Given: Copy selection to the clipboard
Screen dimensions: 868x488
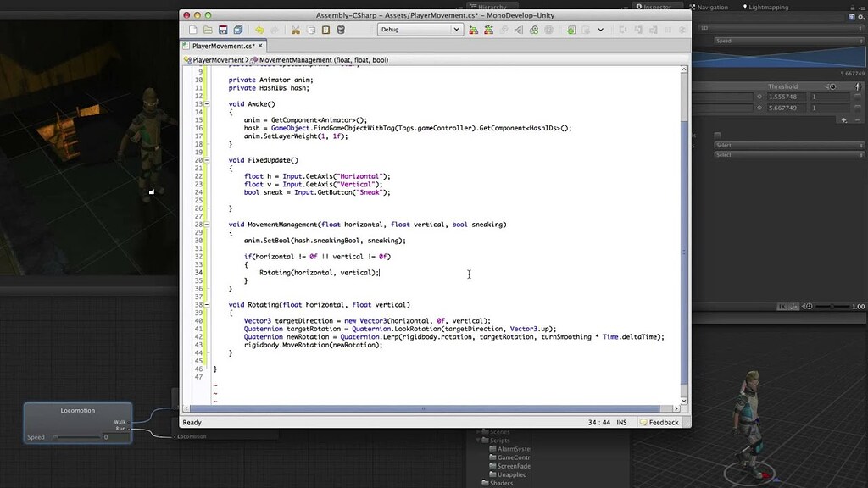Looking at the screenshot, I should 310,28.
